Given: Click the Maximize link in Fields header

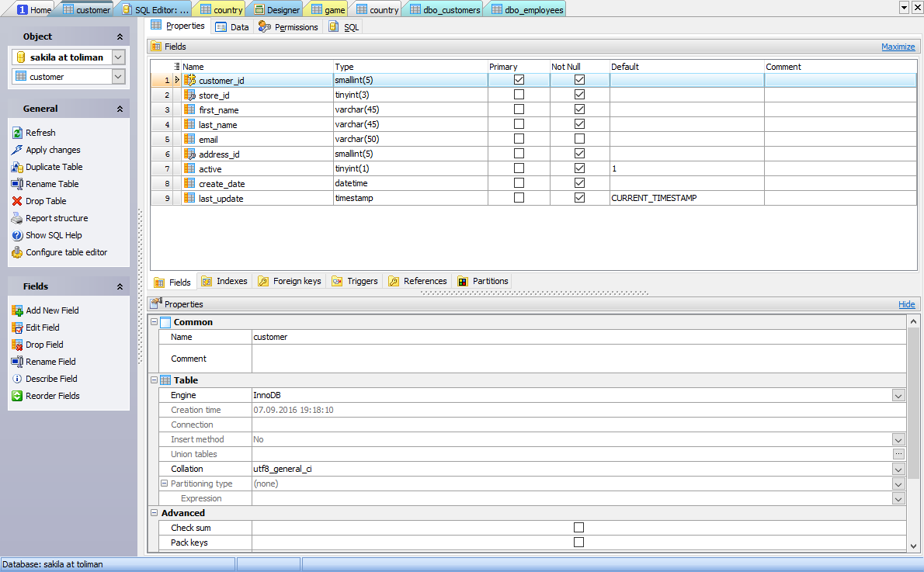Looking at the screenshot, I should [x=898, y=47].
